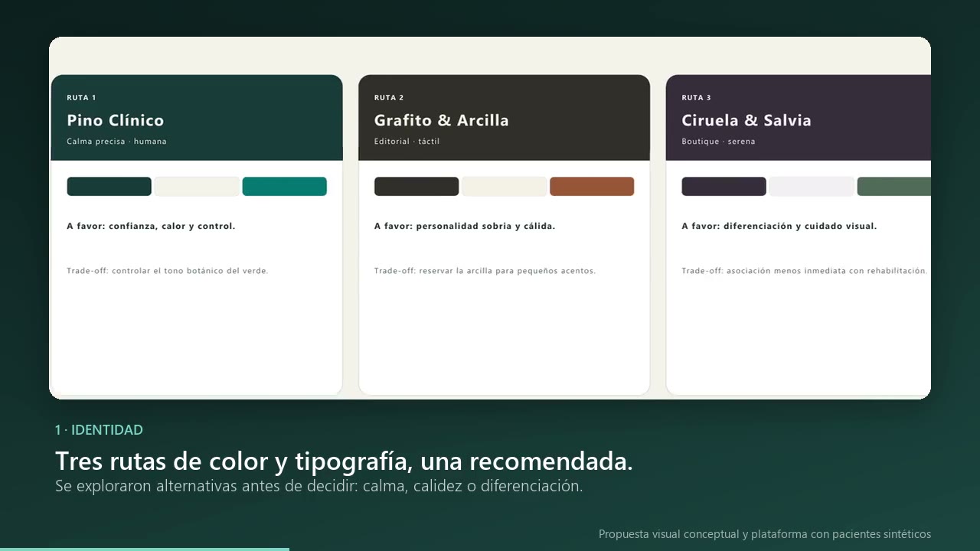Select the Ciruela & Salvia heading
The height and width of the screenshot is (551, 980).
[746, 120]
